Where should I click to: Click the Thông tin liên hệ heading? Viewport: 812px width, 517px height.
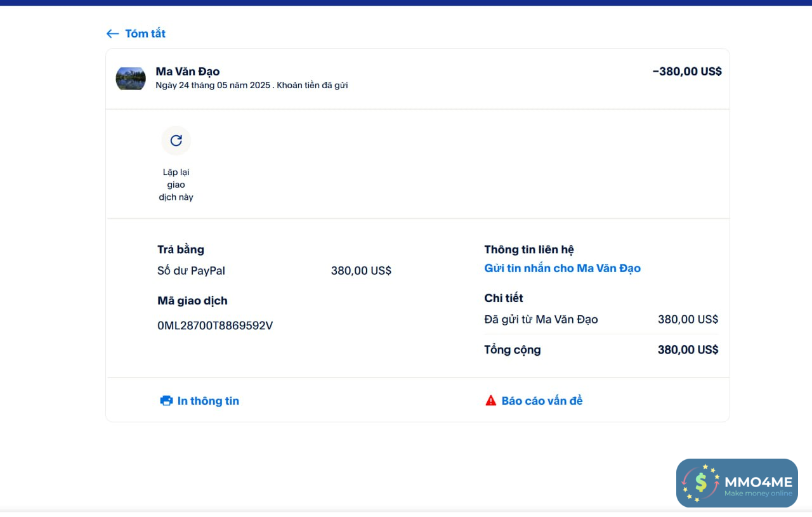pyautogui.click(x=529, y=250)
